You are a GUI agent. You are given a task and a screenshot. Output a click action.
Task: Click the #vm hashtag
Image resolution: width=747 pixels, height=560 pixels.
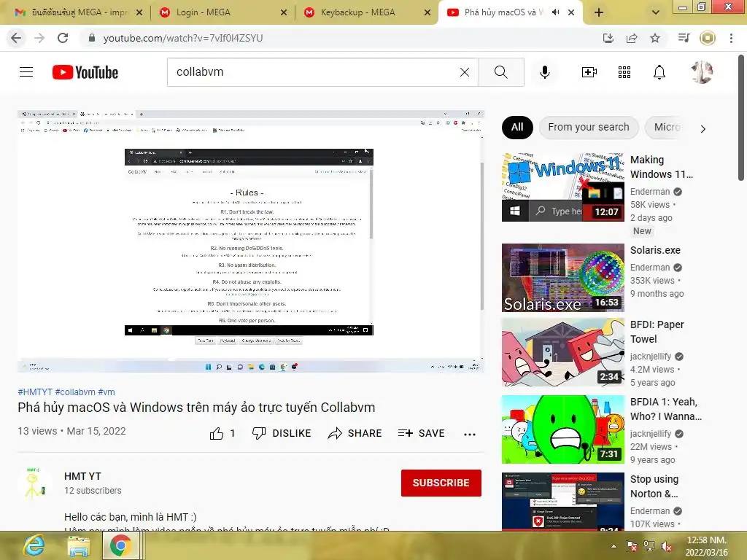click(x=107, y=392)
